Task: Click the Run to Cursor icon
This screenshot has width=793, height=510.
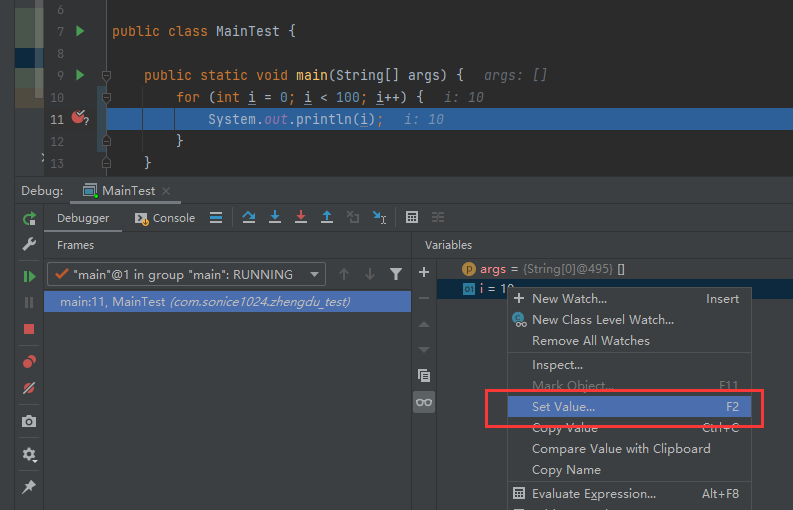Action: 379,217
